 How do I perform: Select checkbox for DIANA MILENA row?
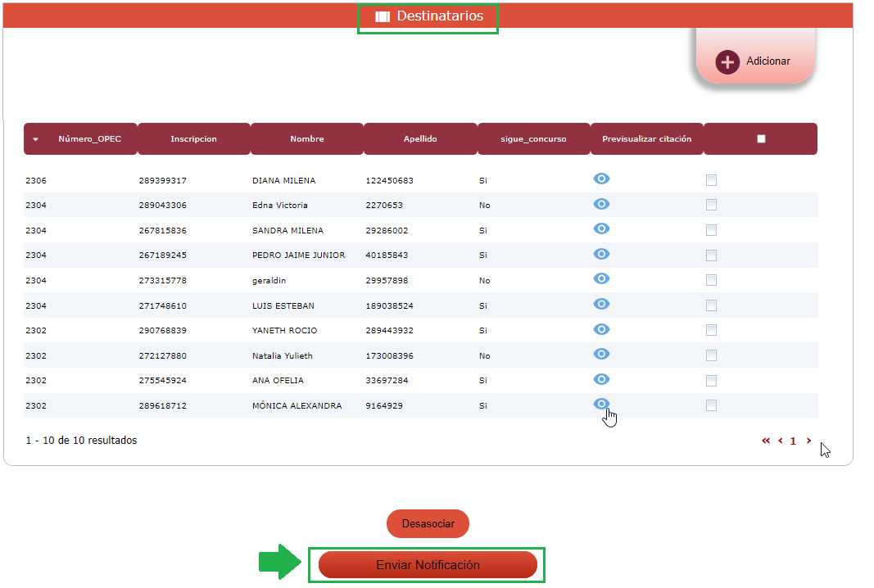pyautogui.click(x=711, y=180)
